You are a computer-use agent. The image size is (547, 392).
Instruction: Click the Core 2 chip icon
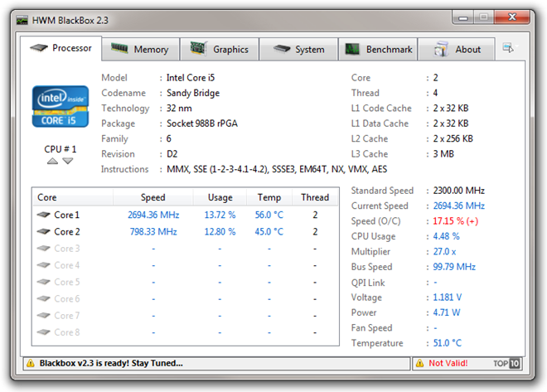click(44, 231)
